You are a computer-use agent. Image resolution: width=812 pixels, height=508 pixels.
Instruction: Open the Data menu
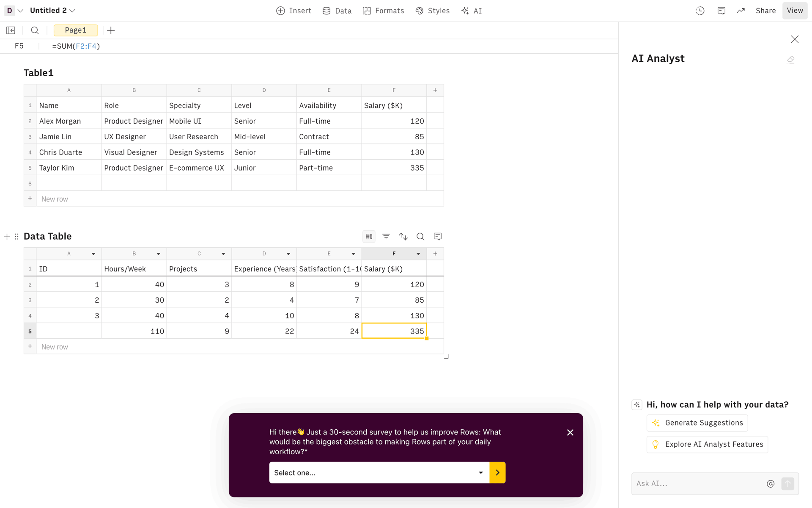(337, 11)
